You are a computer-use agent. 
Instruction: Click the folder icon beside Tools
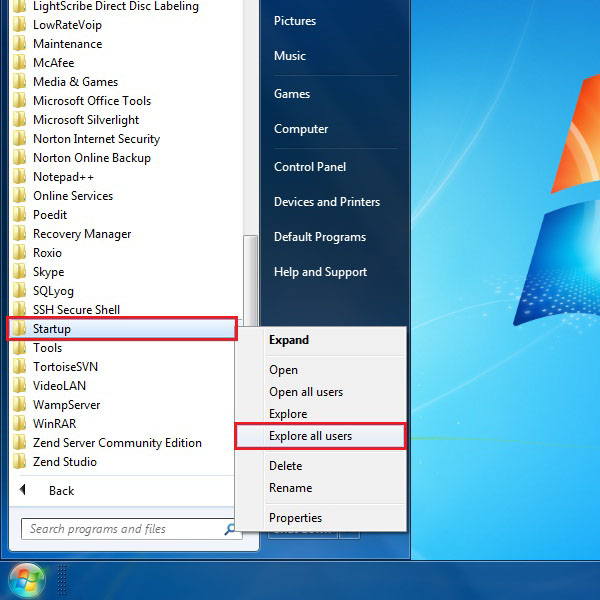click(19, 348)
